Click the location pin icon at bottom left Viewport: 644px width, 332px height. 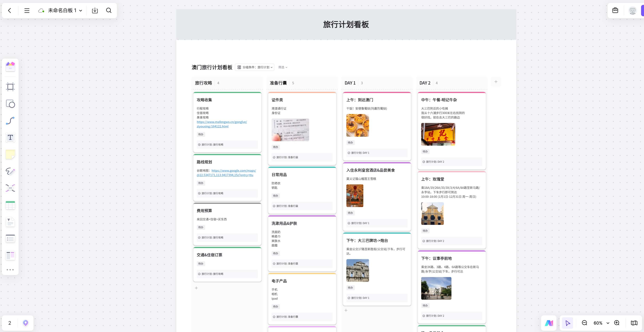(x=26, y=323)
